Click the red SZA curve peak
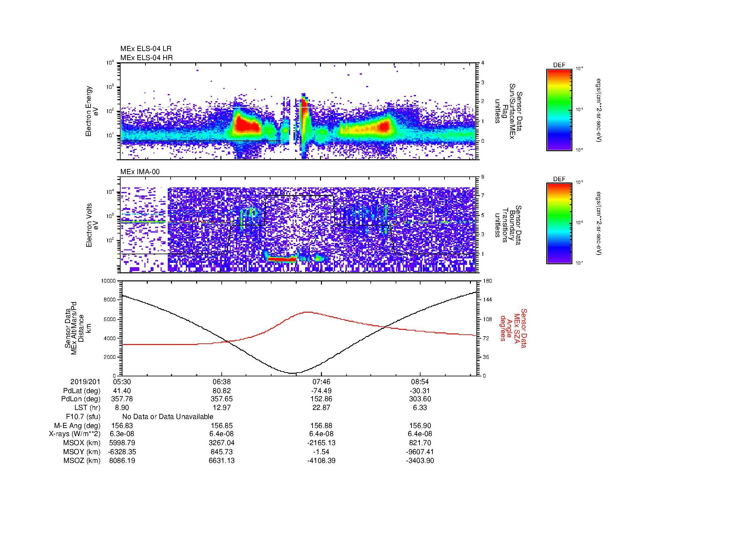756x534 pixels. [x=308, y=312]
